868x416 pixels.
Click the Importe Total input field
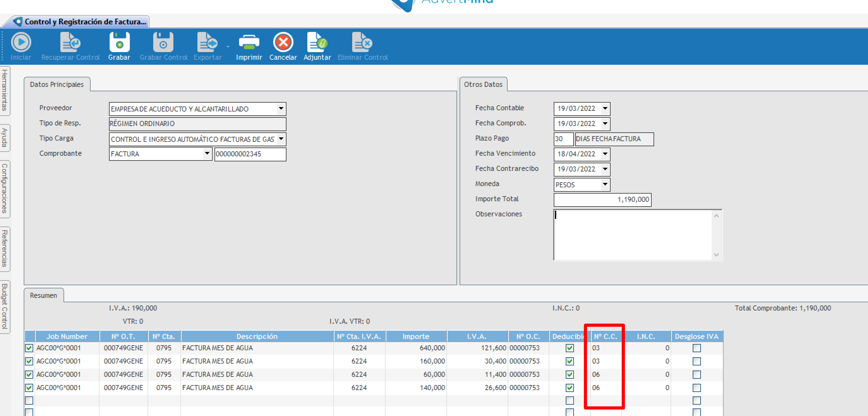click(x=602, y=199)
